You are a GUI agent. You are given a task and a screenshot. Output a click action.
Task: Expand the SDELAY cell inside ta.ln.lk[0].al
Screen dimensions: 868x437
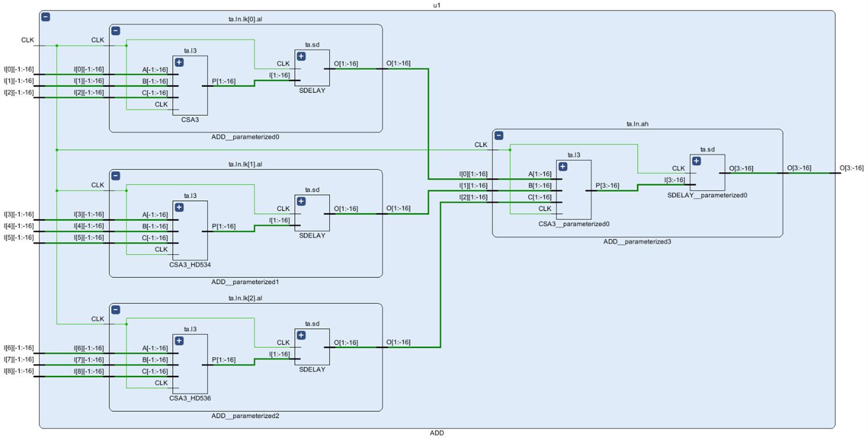click(x=301, y=56)
